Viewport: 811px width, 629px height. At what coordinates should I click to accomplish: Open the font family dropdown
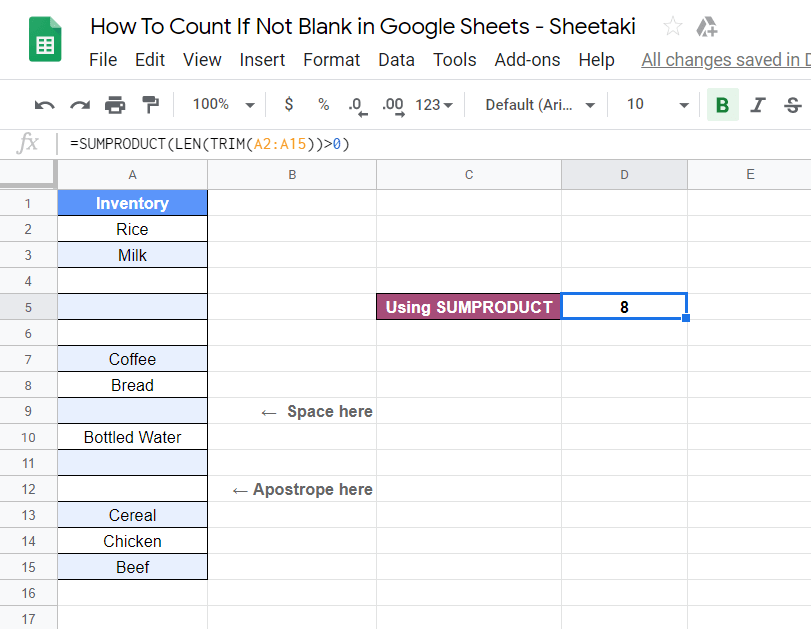[537, 104]
